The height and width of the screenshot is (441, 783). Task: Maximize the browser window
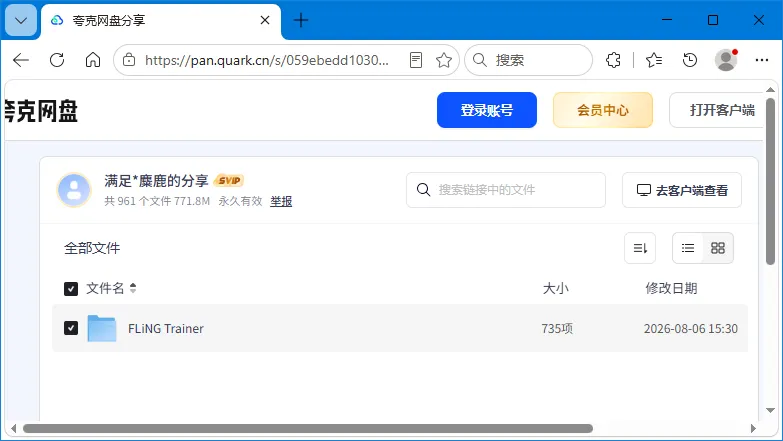(713, 20)
